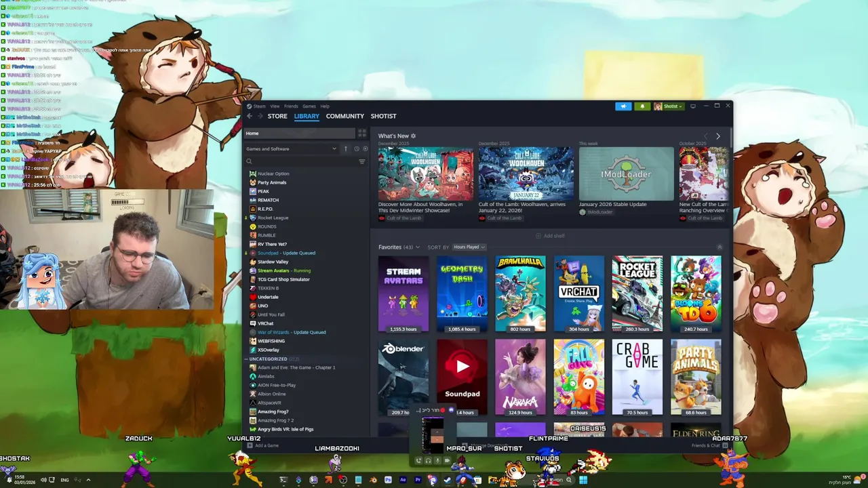Open the Photoshop icon on the taskbar
The image size is (868, 488).
tap(388, 480)
